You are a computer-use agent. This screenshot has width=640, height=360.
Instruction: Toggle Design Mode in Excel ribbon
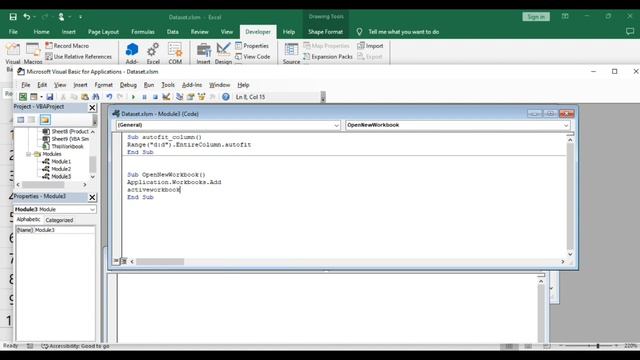point(223,53)
